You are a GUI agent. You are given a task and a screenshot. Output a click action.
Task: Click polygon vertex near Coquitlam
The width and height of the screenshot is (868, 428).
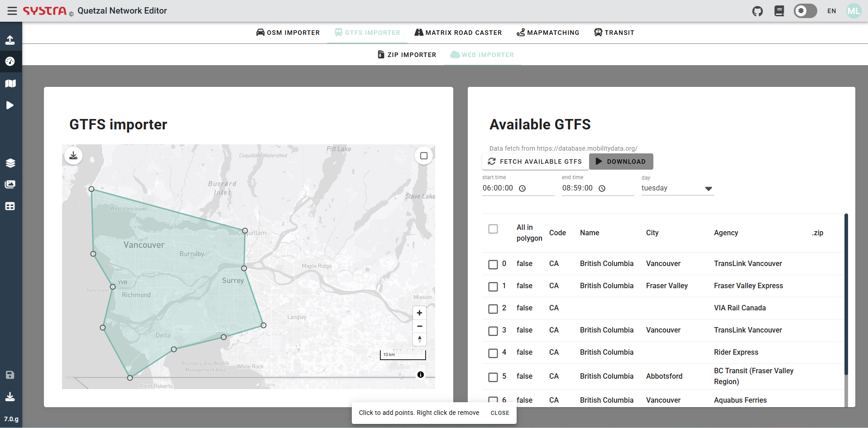click(x=245, y=231)
